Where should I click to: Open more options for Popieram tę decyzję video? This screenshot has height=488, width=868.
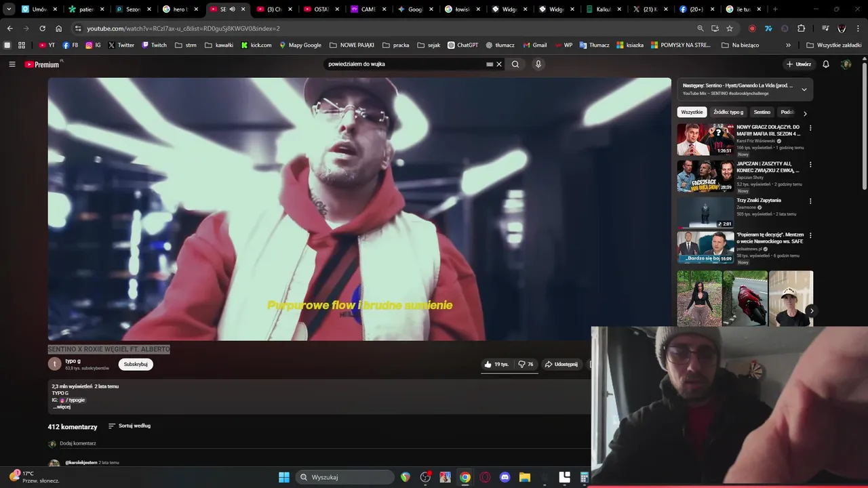[x=810, y=236]
